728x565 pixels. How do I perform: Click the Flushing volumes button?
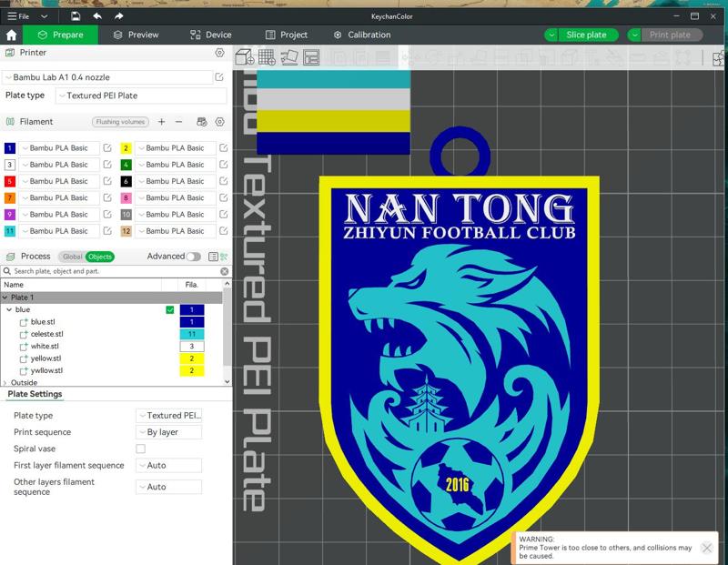point(121,122)
